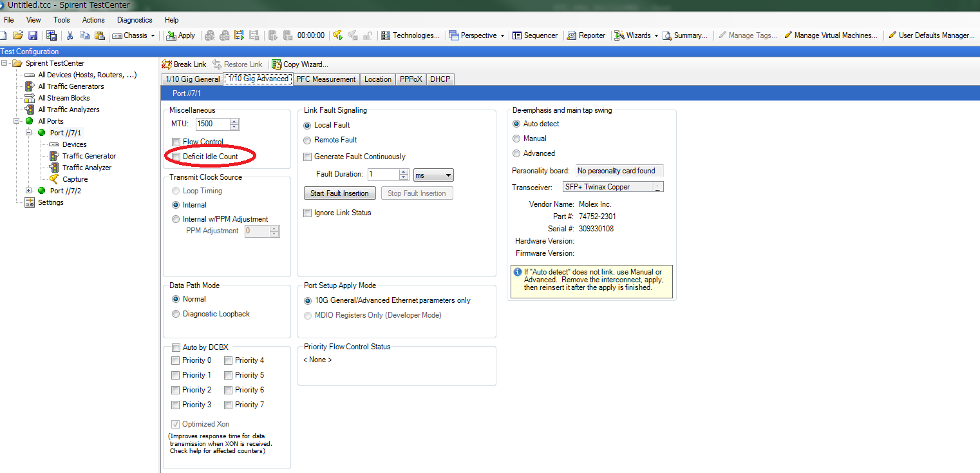Switch to the DHCP tab
This screenshot has width=980, height=473.
click(440, 79)
